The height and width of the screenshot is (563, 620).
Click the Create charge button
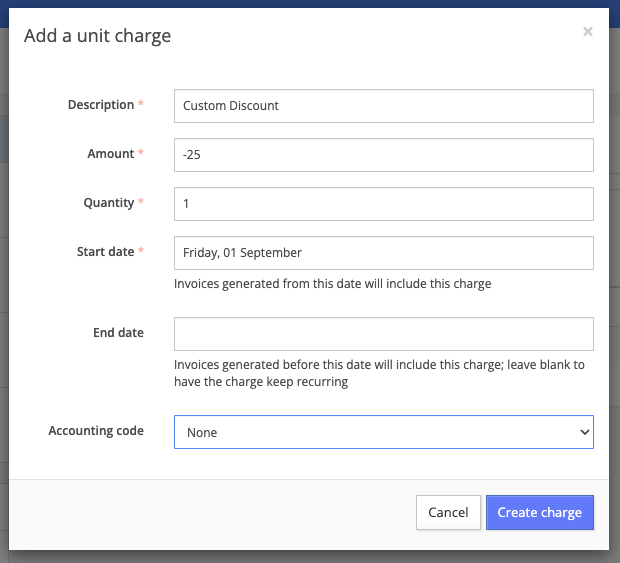click(x=540, y=512)
